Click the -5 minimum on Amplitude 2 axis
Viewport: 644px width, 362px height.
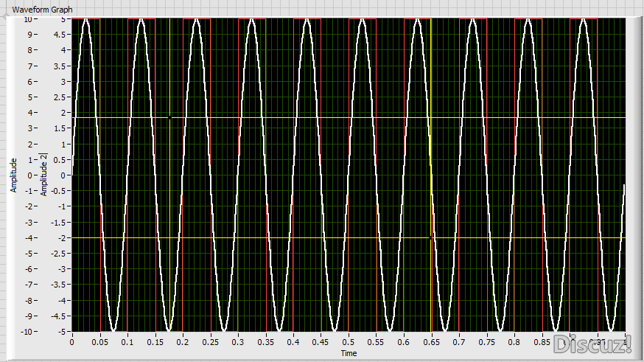(x=62, y=332)
